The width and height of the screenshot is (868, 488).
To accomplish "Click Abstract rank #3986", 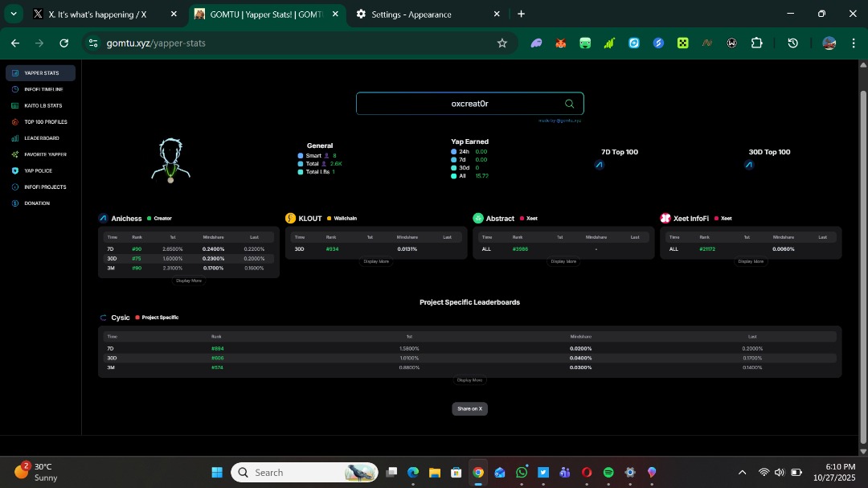I will (x=520, y=249).
